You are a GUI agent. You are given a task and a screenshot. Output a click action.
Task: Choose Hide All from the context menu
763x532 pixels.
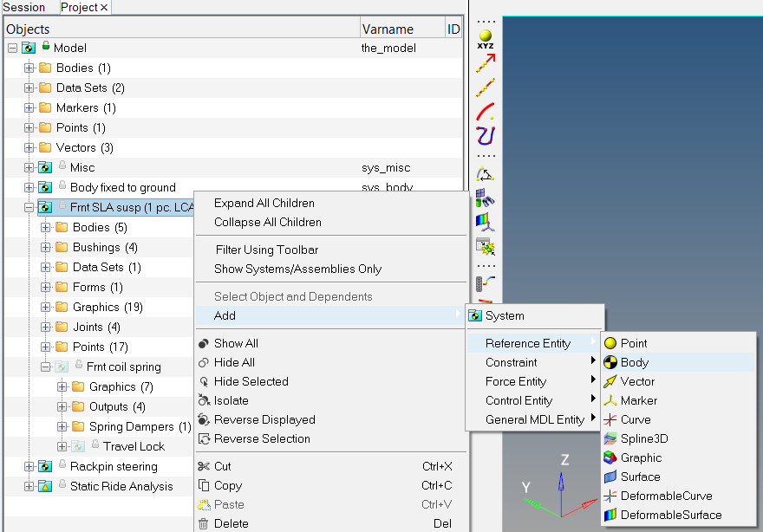tap(234, 362)
